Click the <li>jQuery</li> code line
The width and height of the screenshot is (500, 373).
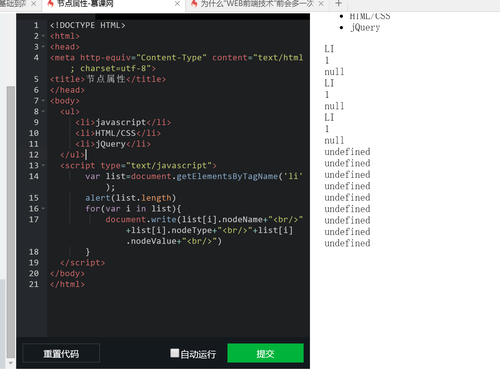(x=113, y=144)
